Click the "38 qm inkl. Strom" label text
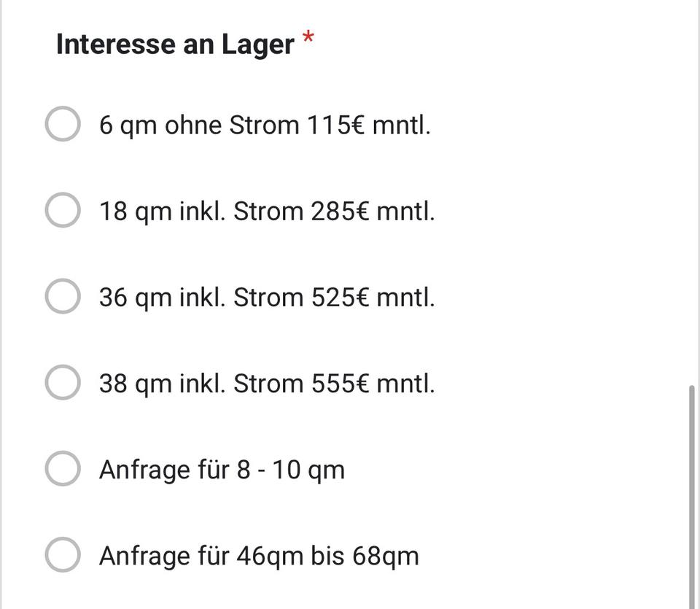 point(203,384)
